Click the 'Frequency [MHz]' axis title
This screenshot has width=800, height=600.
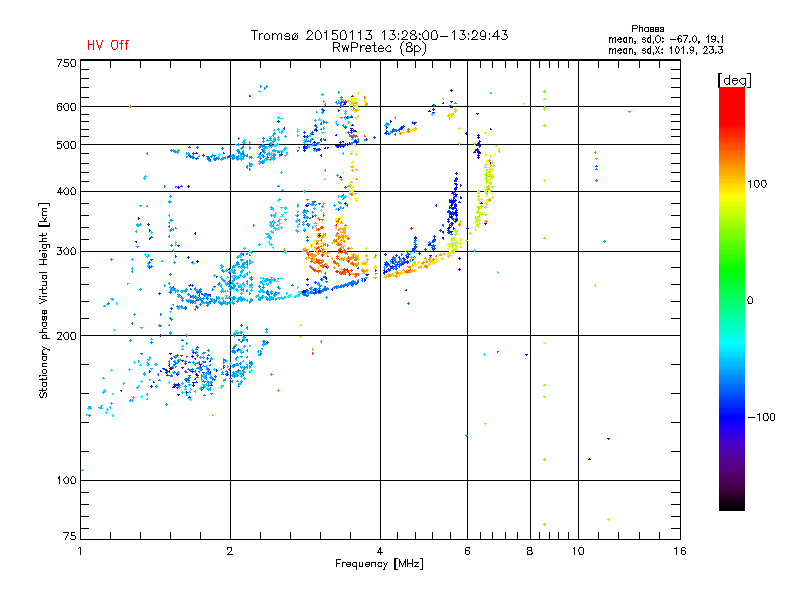pos(379,564)
